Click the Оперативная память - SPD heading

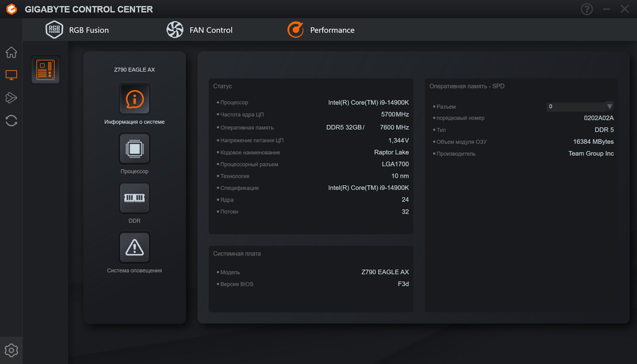(x=467, y=86)
